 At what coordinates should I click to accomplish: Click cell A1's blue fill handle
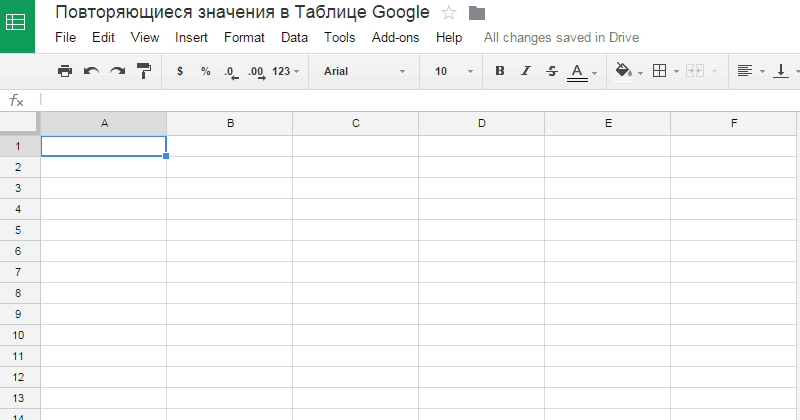[166, 156]
